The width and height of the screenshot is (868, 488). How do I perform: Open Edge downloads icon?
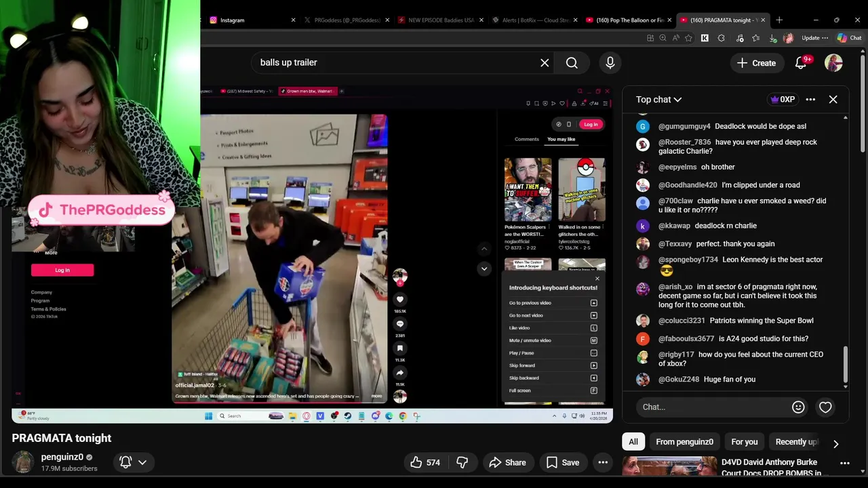773,38
